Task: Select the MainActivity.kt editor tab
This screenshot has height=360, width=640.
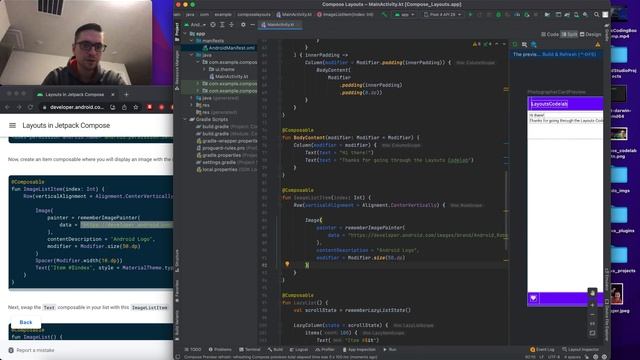Action: (280, 24)
